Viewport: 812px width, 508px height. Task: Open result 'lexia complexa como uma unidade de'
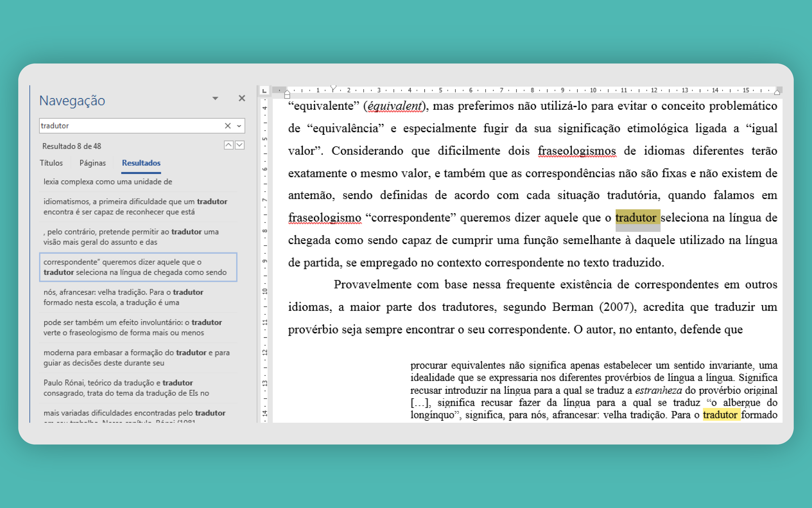click(x=138, y=182)
